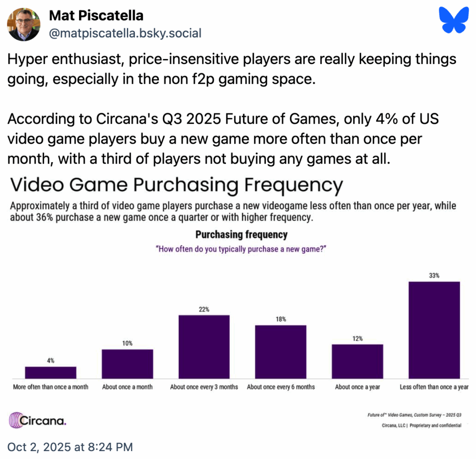Click the Circana logo in chart
The image size is (476, 459).
tap(38, 421)
